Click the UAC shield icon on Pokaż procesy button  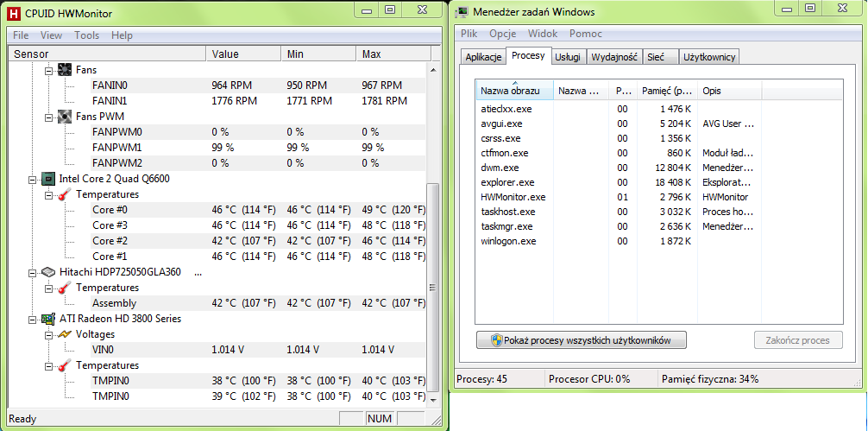click(496, 340)
